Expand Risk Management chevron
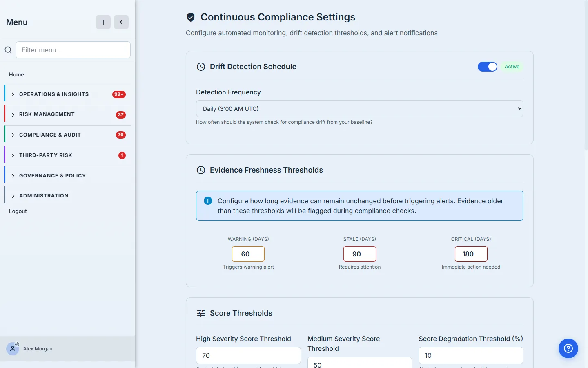Image resolution: width=588 pixels, height=368 pixels. [x=13, y=114]
